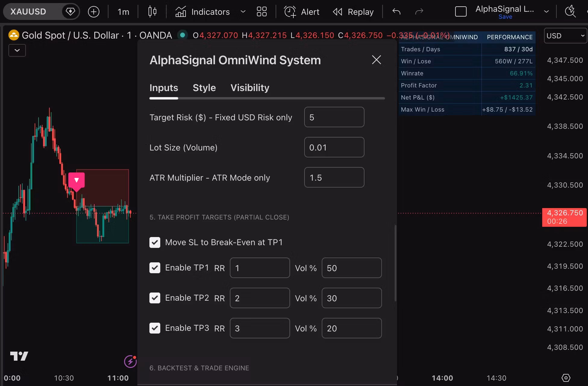Click the redo arrow icon
The height and width of the screenshot is (386, 588).
click(x=419, y=12)
